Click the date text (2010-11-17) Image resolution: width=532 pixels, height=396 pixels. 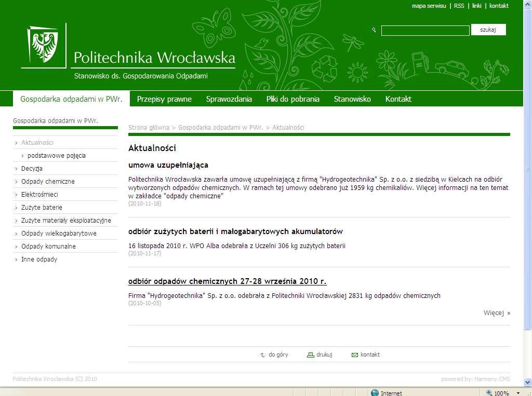(x=145, y=253)
